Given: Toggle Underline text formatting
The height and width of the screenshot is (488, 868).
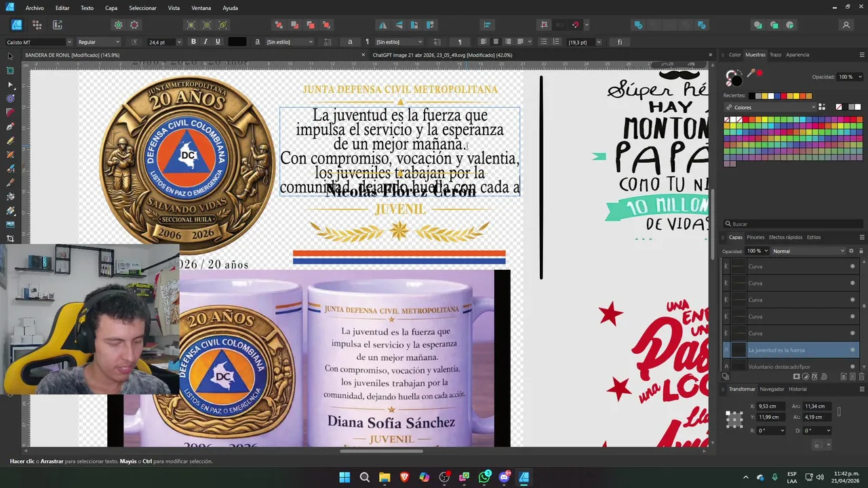Looking at the screenshot, I should click(x=218, y=42).
